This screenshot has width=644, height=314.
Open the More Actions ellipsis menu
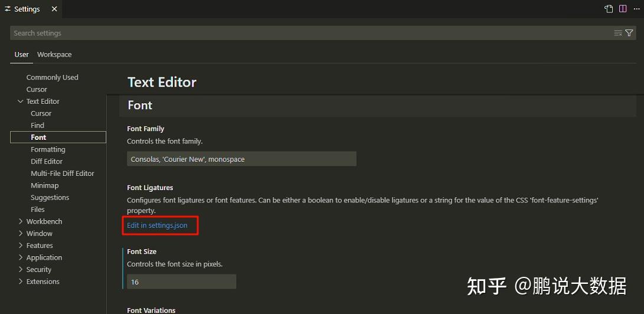point(636,9)
